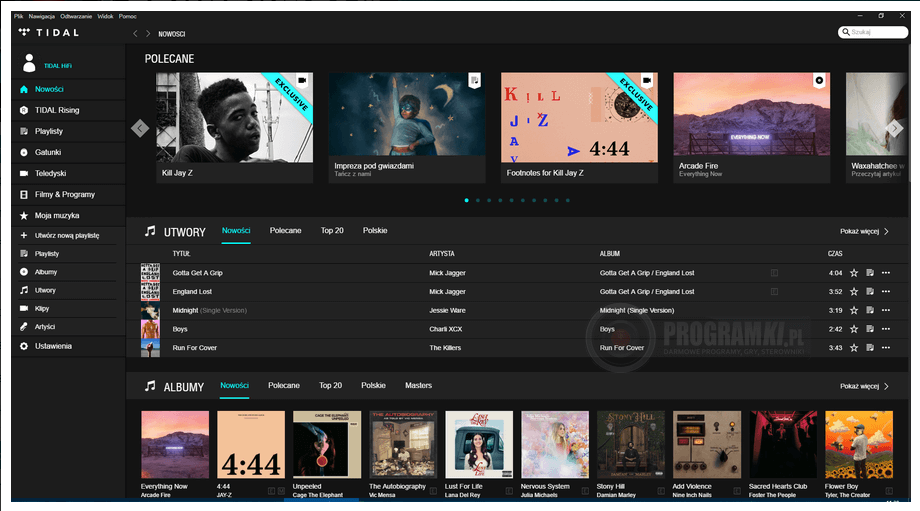This screenshot has width=920, height=511.
Task: Open Utwórz nową playlistę
Action: (x=67, y=235)
